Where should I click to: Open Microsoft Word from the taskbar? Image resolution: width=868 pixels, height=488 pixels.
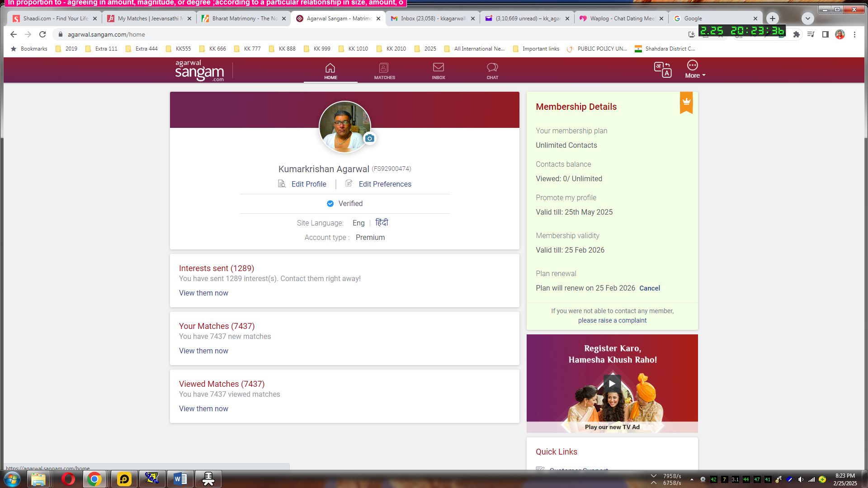pyautogui.click(x=180, y=479)
